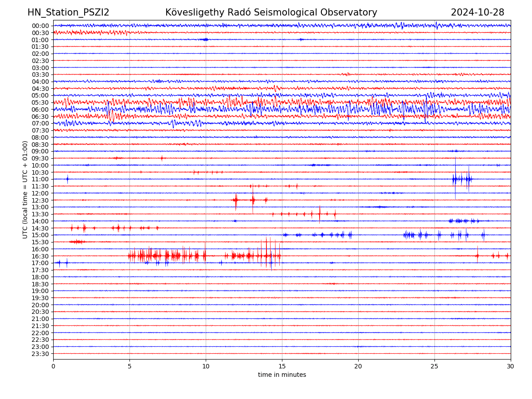The width and height of the screenshot is (532, 399).
Task: Click the 25 minute x-axis tick
Action: (434, 366)
